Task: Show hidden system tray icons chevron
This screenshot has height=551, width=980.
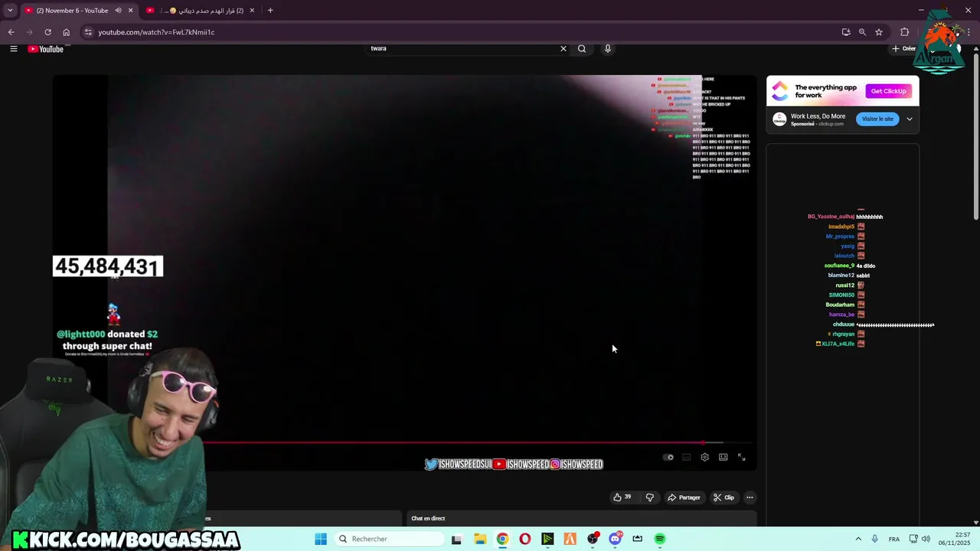Action: click(x=858, y=539)
